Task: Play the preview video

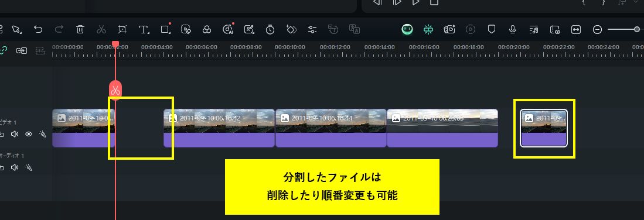Action: (415, 2)
